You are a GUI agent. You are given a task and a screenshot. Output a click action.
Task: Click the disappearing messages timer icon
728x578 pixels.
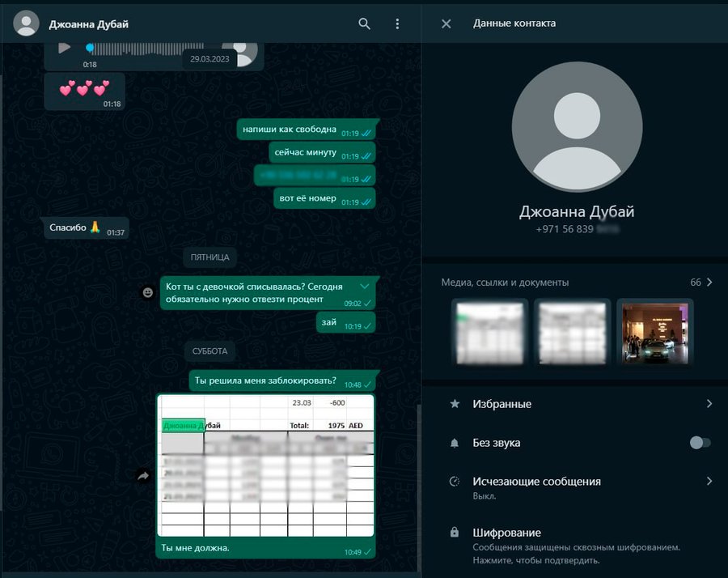point(455,482)
